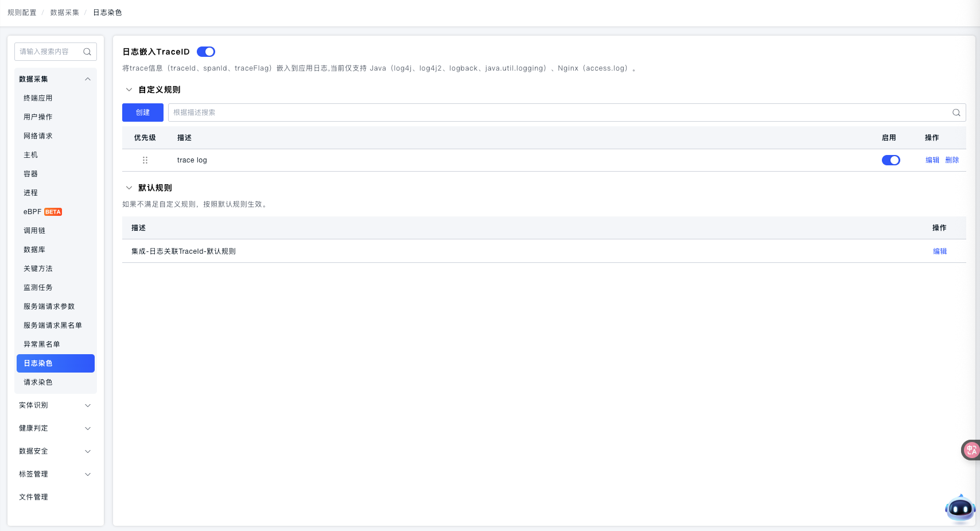Click the pink translate floating icon
The height and width of the screenshot is (531, 980).
970,450
